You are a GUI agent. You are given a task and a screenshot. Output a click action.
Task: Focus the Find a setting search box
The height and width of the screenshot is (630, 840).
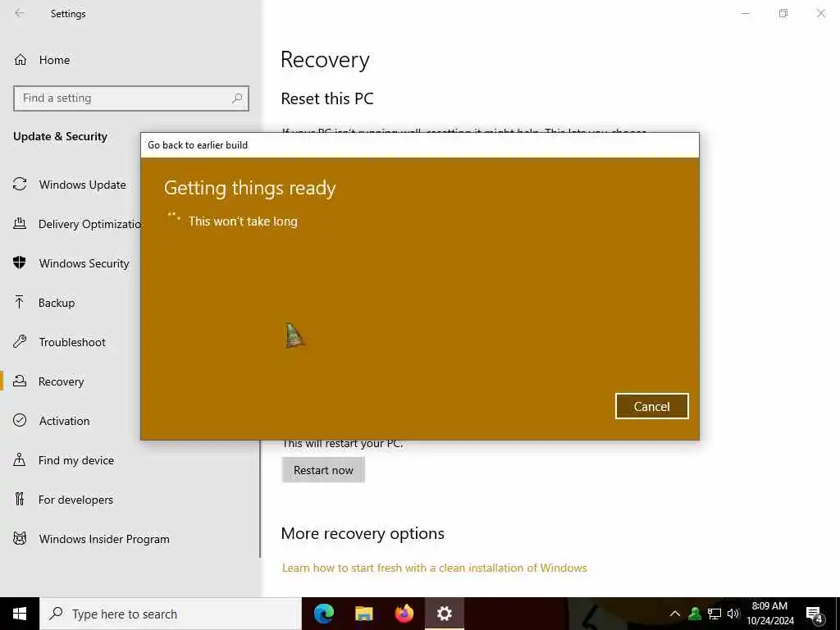(x=130, y=98)
